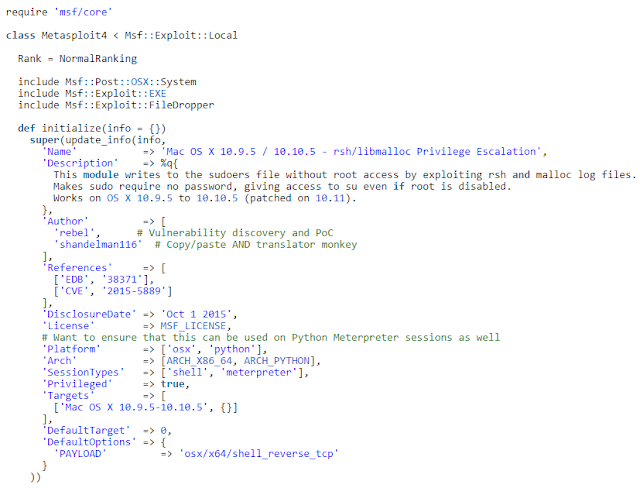Click the 'PAYLOAD' option key
The height and width of the screenshot is (488, 640).
80,454
